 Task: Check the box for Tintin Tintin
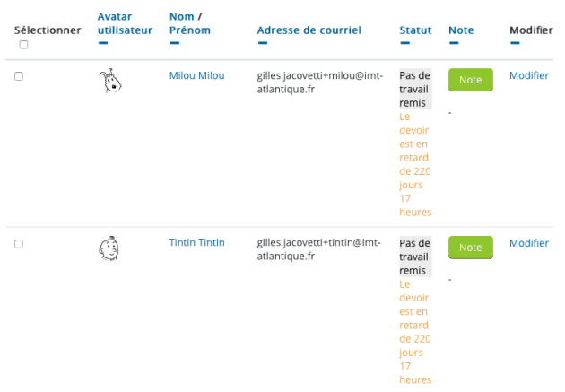[x=19, y=244]
